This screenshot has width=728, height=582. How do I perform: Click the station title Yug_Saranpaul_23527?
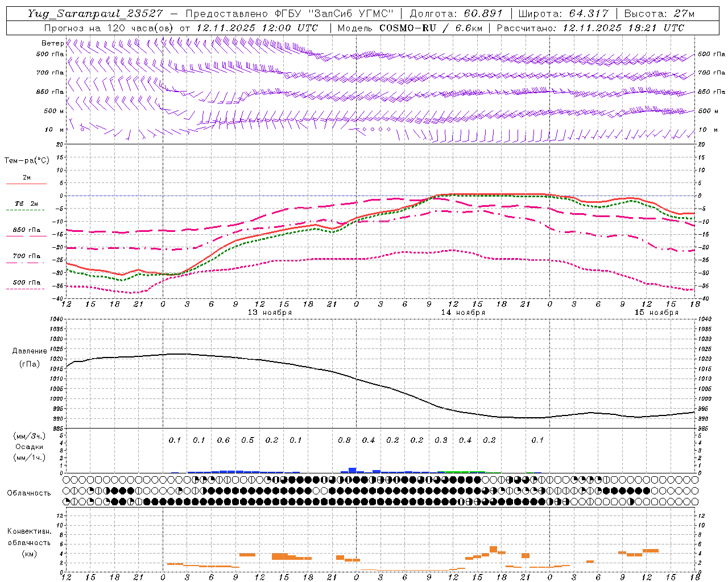pyautogui.click(x=95, y=14)
